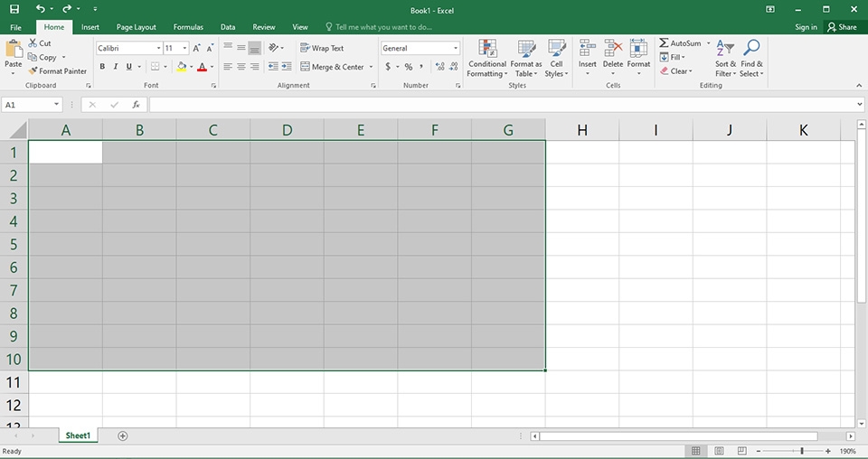The height and width of the screenshot is (459, 868).
Task: Open the AutoSum dropdown arrow
Action: [708, 43]
